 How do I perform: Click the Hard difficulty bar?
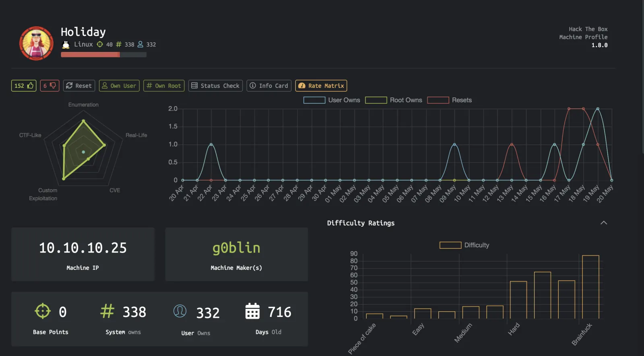pyautogui.click(x=518, y=300)
